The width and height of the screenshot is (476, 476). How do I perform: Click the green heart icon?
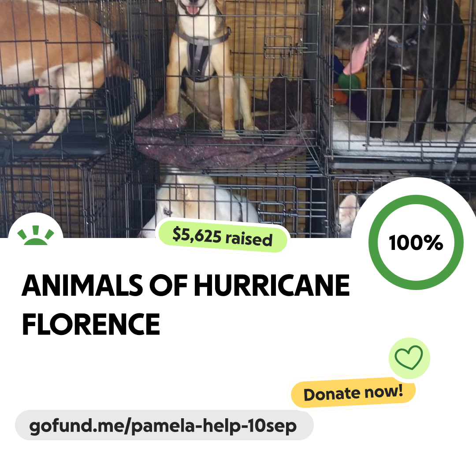pos(409,358)
